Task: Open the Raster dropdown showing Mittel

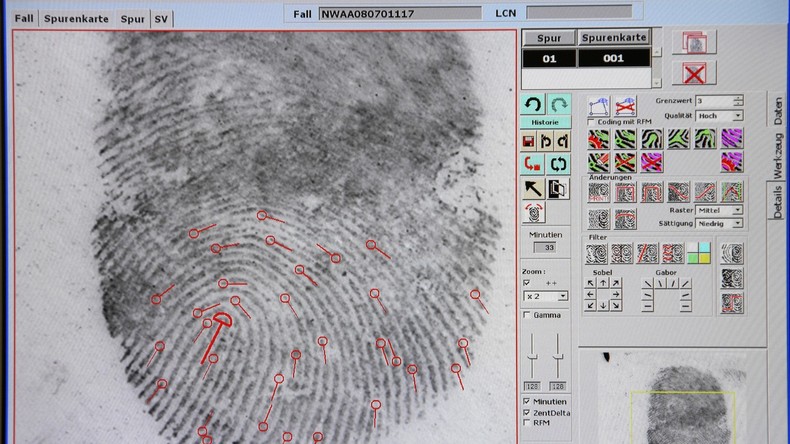Action: click(x=719, y=210)
